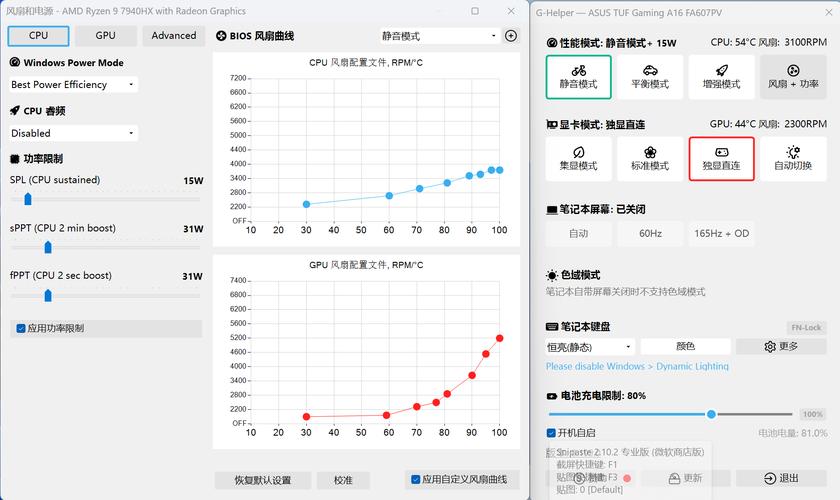Select Ultimate GPU mode (独显直连)
The width and height of the screenshot is (840, 500).
click(721, 157)
